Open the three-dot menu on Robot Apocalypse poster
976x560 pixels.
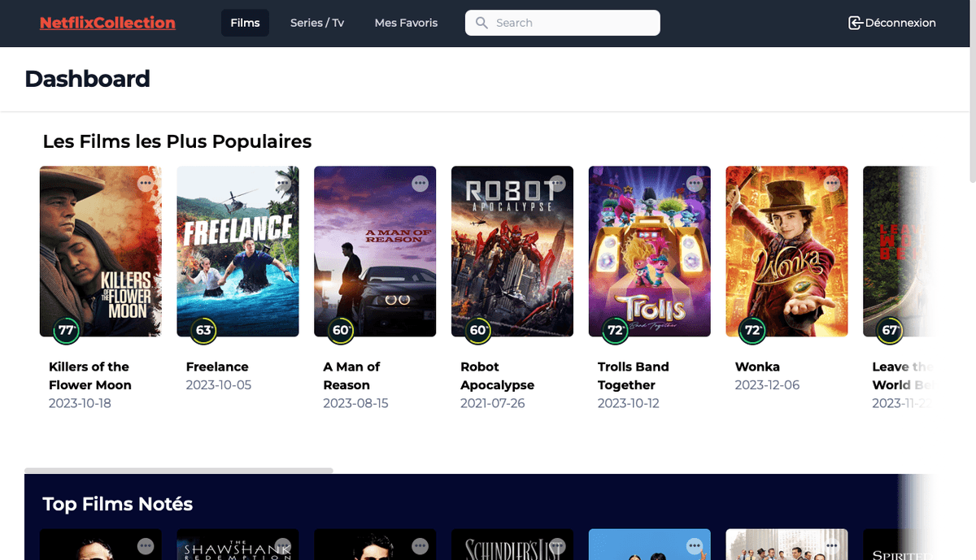point(557,184)
